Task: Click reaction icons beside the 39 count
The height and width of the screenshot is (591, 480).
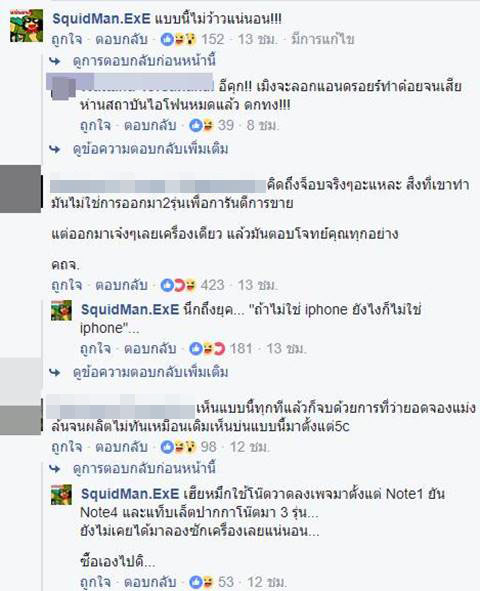Action: (x=202, y=125)
